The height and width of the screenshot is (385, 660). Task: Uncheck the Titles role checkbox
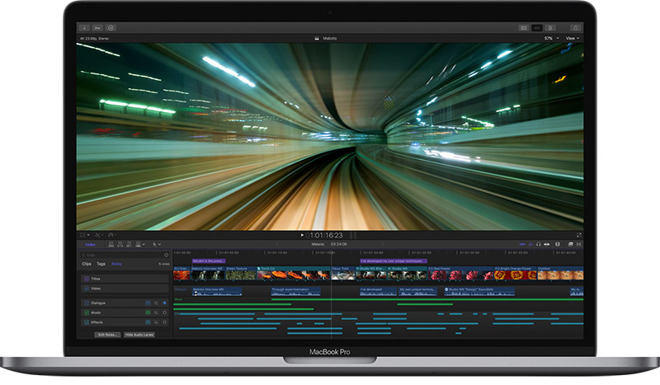pyautogui.click(x=86, y=279)
